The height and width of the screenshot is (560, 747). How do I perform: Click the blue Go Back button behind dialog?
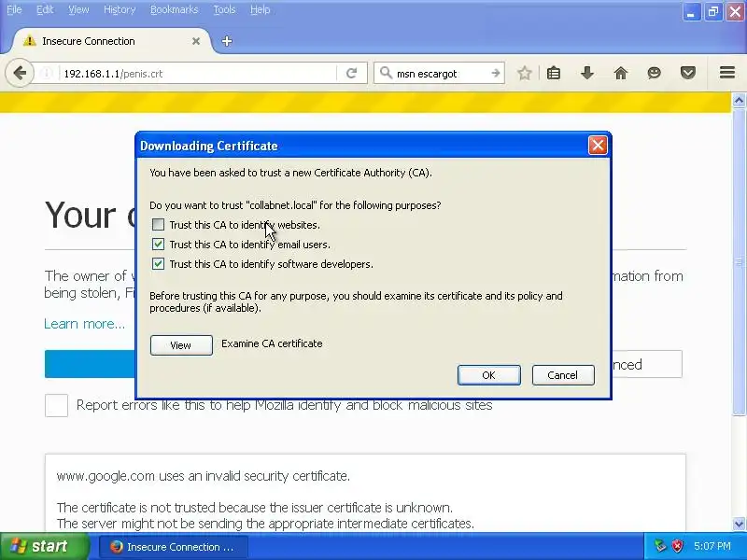pos(91,364)
